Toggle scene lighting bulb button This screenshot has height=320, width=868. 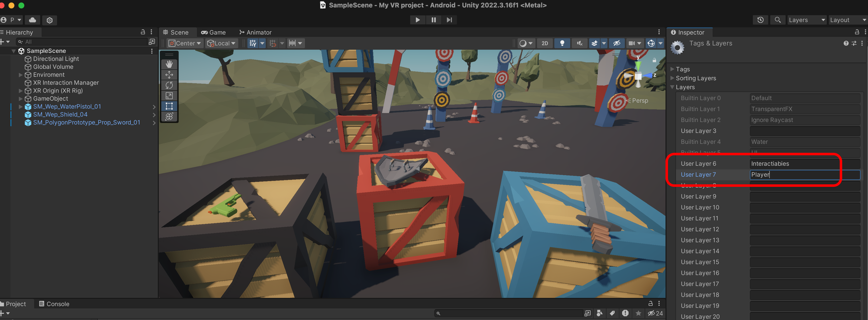[562, 43]
